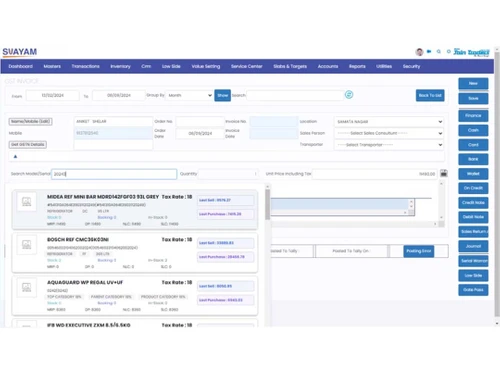Click the MIDEA REF MINI BAR product image
This screenshot has width=500, height=375.
pos(27,201)
